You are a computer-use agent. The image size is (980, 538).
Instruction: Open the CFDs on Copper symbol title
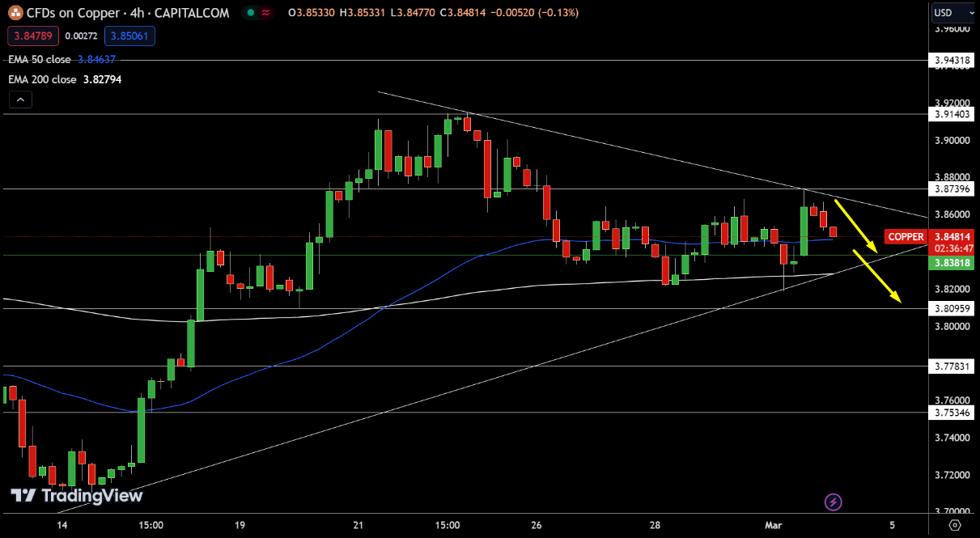pos(128,13)
